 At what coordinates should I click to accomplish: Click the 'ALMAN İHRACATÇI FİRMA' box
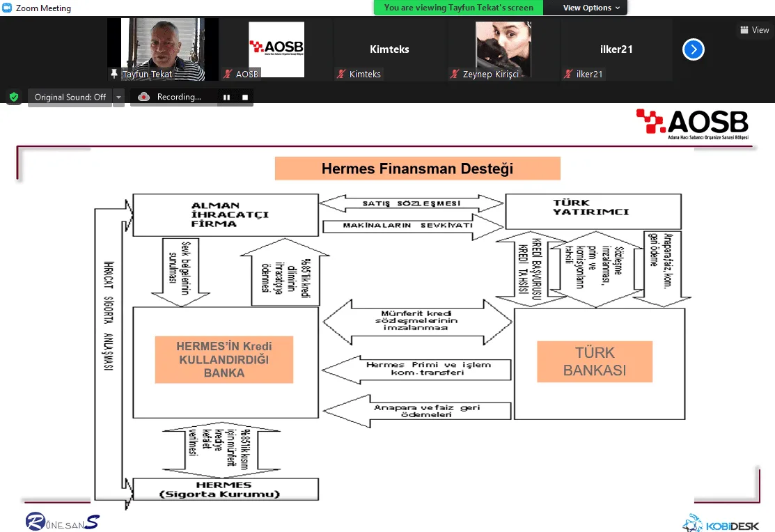click(226, 214)
